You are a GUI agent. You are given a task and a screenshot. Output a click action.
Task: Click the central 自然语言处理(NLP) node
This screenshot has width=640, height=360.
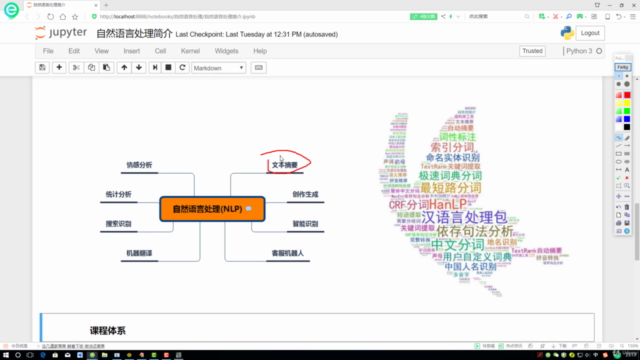click(x=212, y=209)
